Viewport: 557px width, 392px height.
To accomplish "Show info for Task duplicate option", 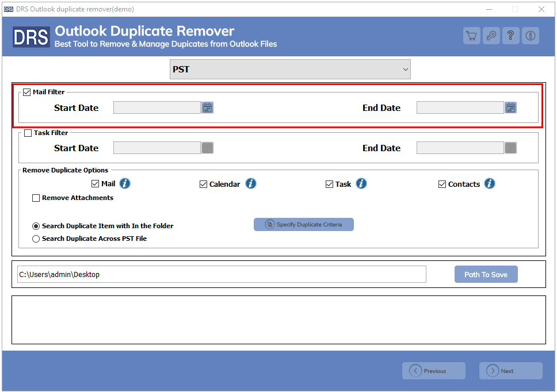I will click(361, 183).
